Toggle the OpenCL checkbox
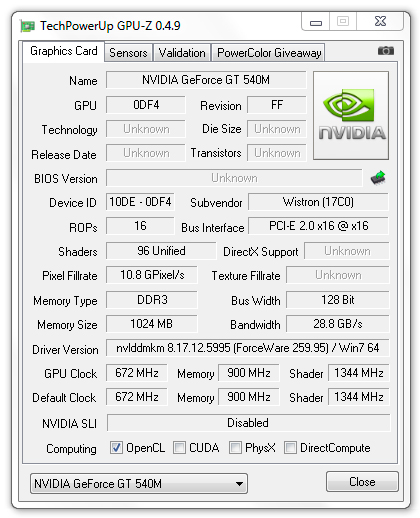Image resolution: width=420 pixels, height=518 pixels. tap(116, 448)
